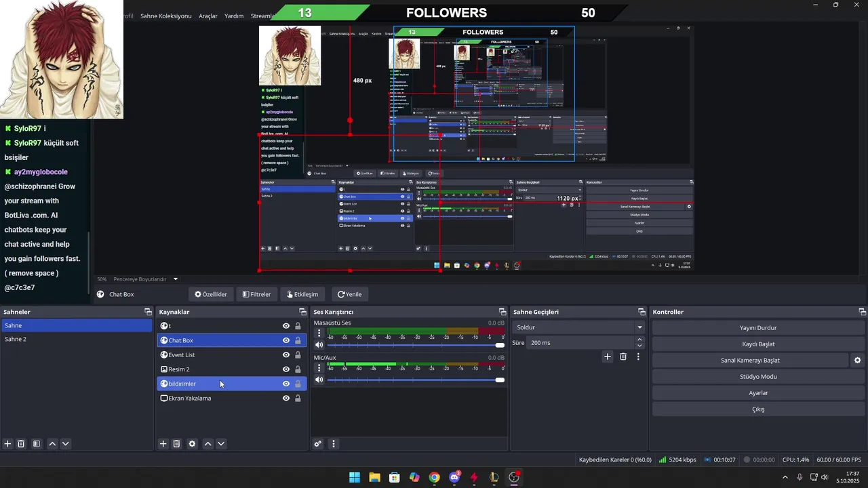Open scene filters icon in Sahneler
This screenshot has width=868, height=488.
pos(37,444)
